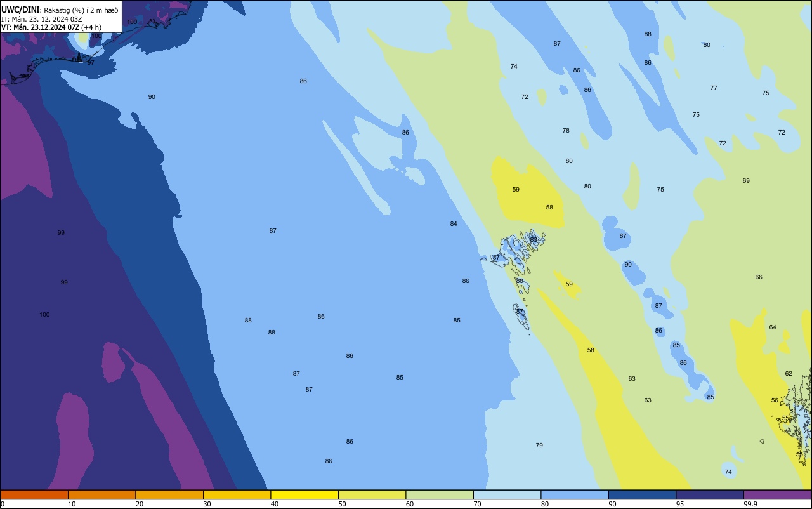Screen dimensions: 812x509
Task: Click the '97' humidity value on the map
Action: [91, 62]
